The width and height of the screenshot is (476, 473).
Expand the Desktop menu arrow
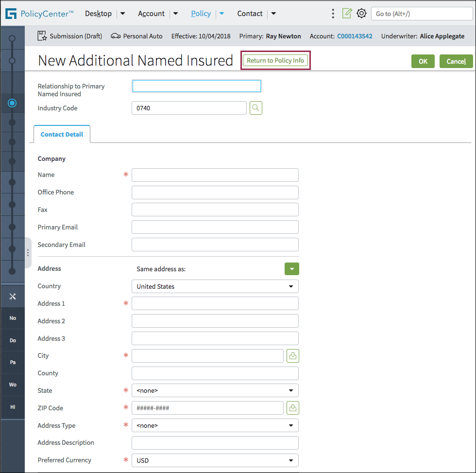click(123, 14)
